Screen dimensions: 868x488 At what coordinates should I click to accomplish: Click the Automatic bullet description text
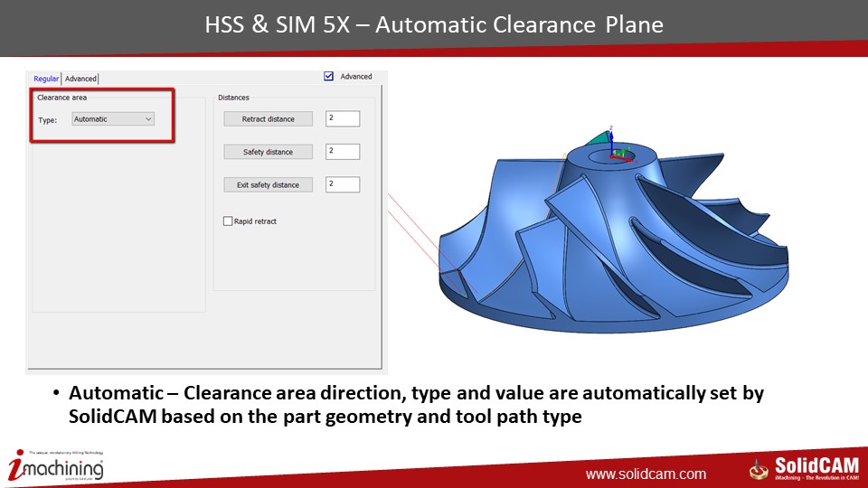416,406
